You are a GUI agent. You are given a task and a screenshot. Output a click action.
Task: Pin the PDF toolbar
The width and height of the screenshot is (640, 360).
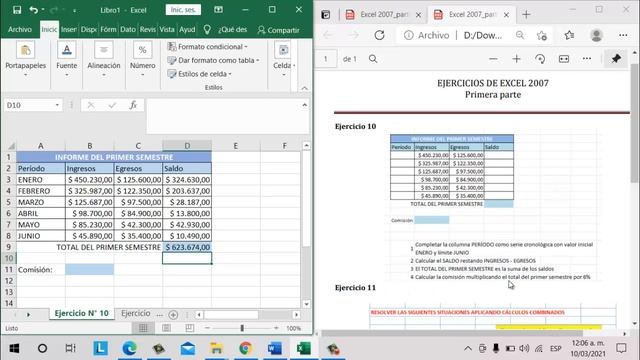click(x=616, y=59)
